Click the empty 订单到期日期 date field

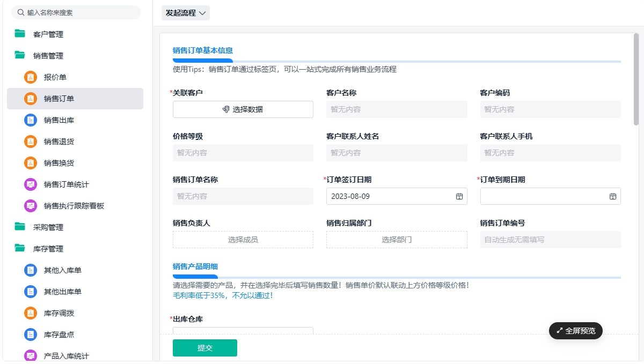[x=550, y=196]
